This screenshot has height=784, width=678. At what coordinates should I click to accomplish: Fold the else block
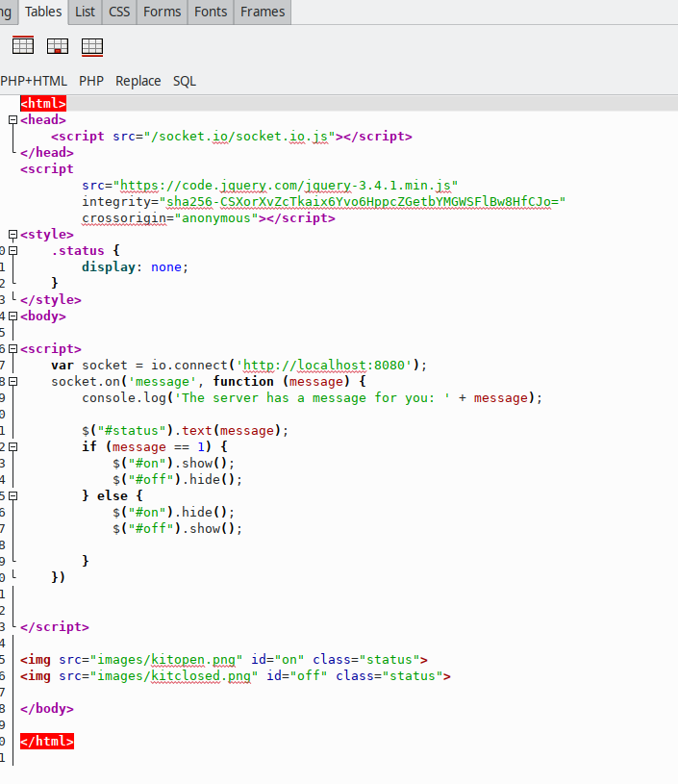click(13, 496)
